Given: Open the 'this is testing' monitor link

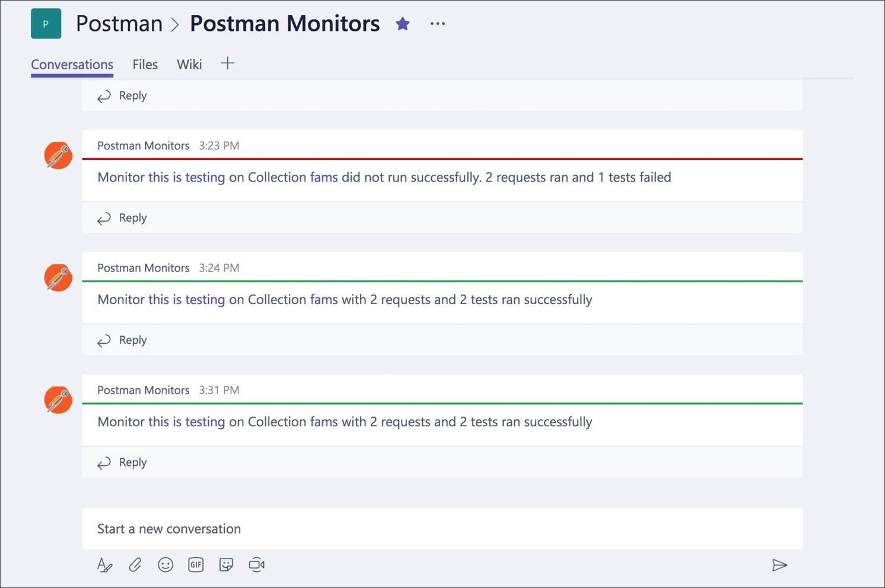Looking at the screenshot, I should [x=186, y=177].
